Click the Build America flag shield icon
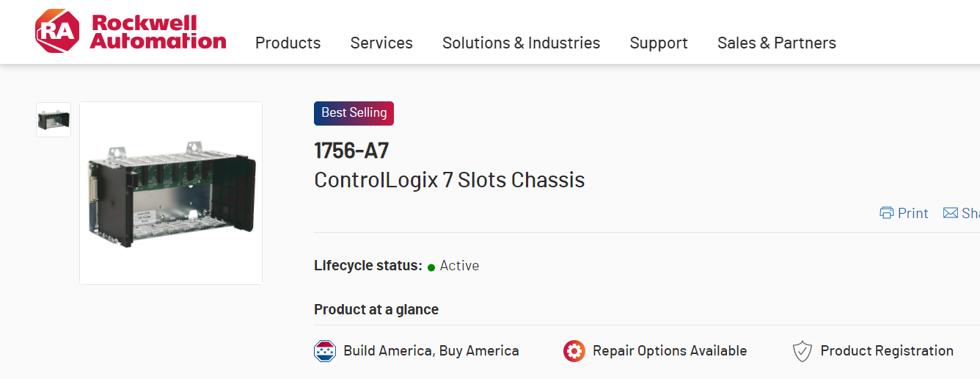The height and width of the screenshot is (379, 980). click(x=325, y=351)
